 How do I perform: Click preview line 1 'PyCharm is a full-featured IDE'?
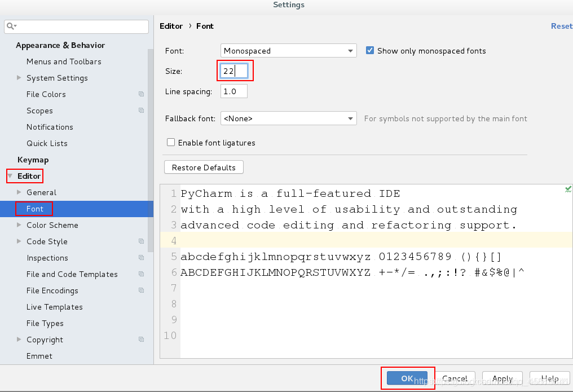click(x=290, y=193)
